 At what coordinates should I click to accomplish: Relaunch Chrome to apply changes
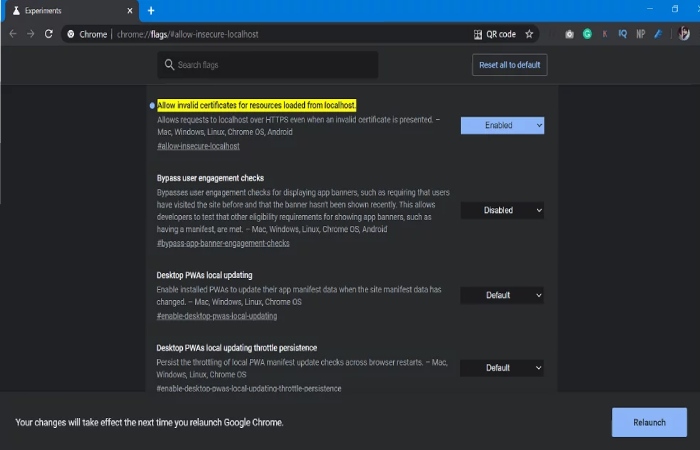649,422
